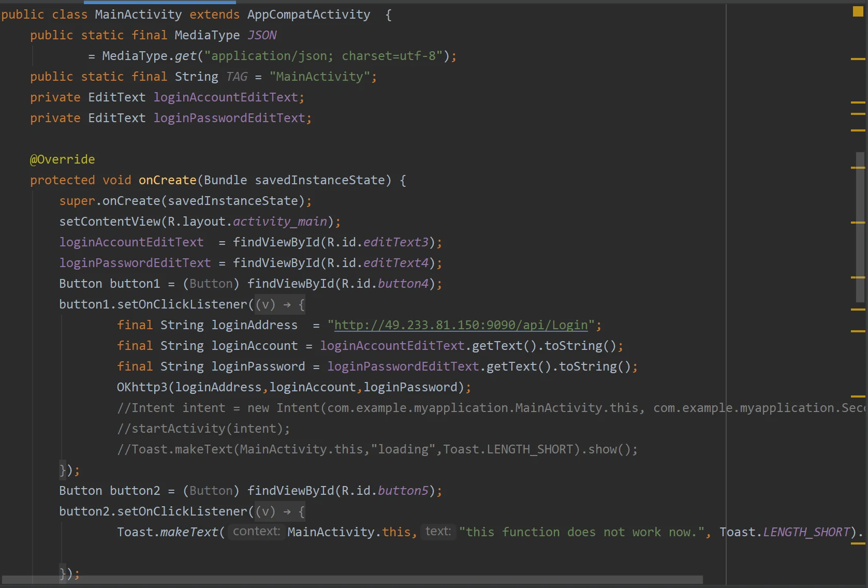This screenshot has height=588, width=868.
Task: Click the commented startActivity(intent) line
Action: (203, 428)
